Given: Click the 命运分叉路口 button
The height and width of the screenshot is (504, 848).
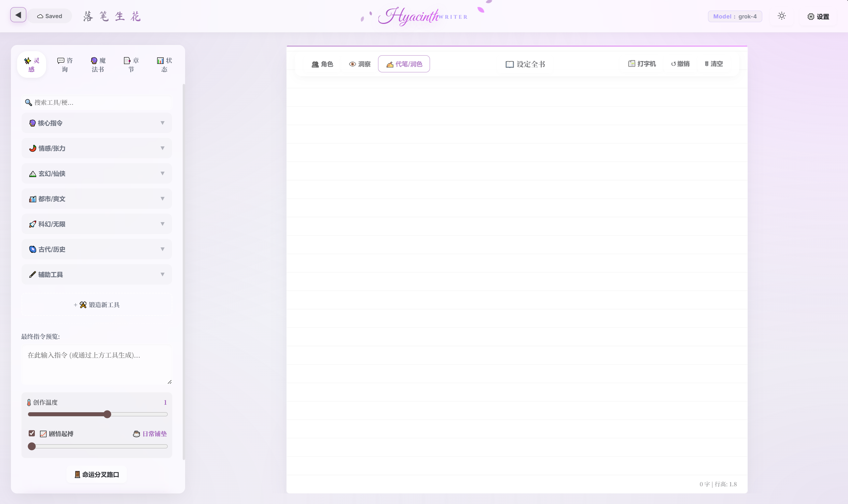Looking at the screenshot, I should tap(97, 474).
